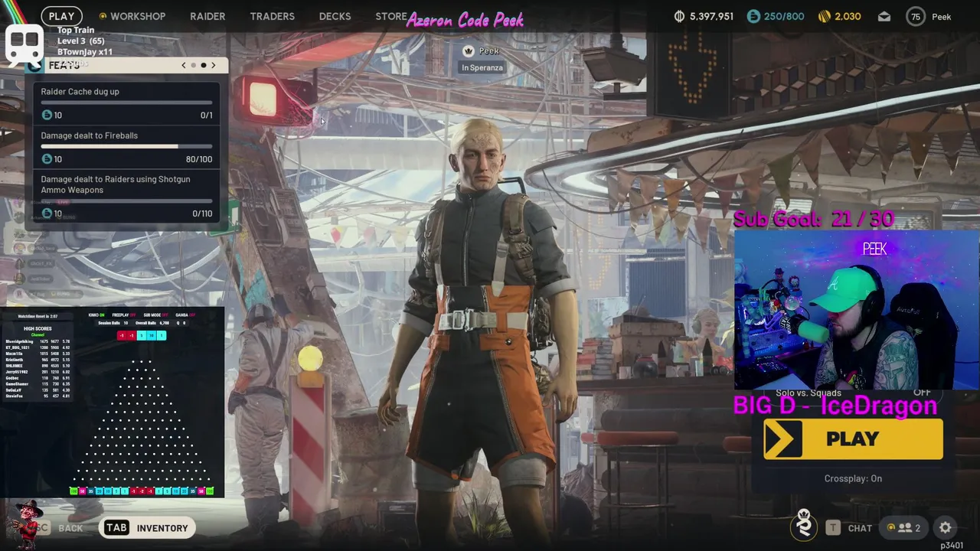Click the StevieFox high score row
The width and height of the screenshot is (980, 551).
(x=38, y=396)
